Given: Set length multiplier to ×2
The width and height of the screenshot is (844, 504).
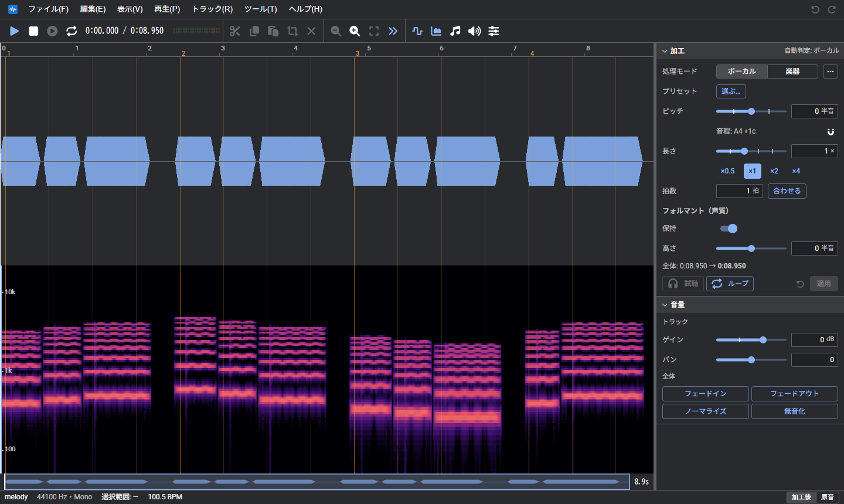Looking at the screenshot, I should [x=774, y=171].
